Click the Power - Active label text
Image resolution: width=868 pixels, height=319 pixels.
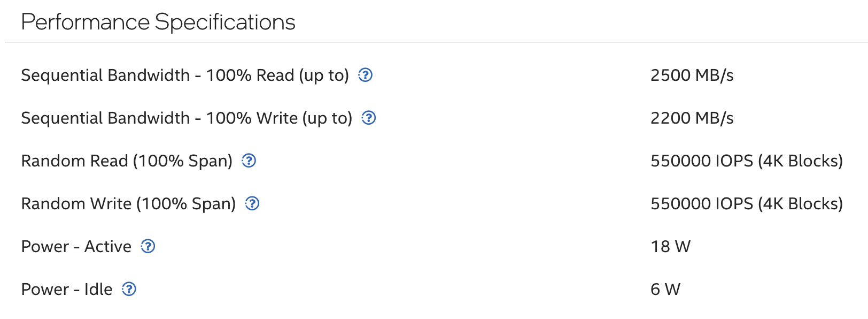coord(76,247)
